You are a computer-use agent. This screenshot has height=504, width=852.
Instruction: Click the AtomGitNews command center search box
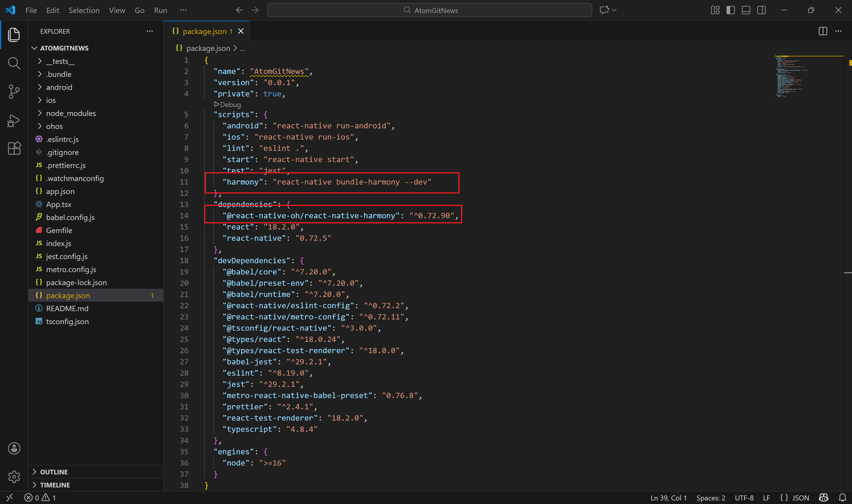[x=430, y=10]
